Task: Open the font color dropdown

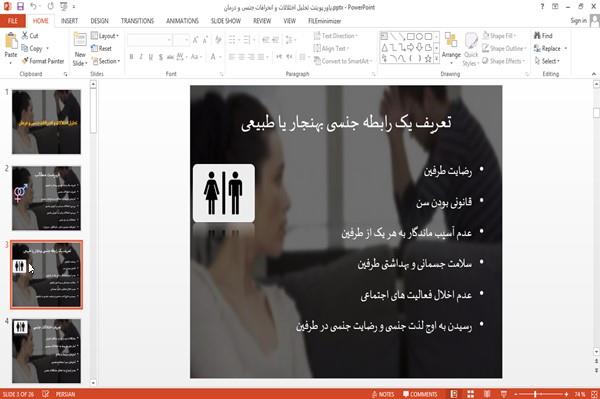Action: (220, 57)
